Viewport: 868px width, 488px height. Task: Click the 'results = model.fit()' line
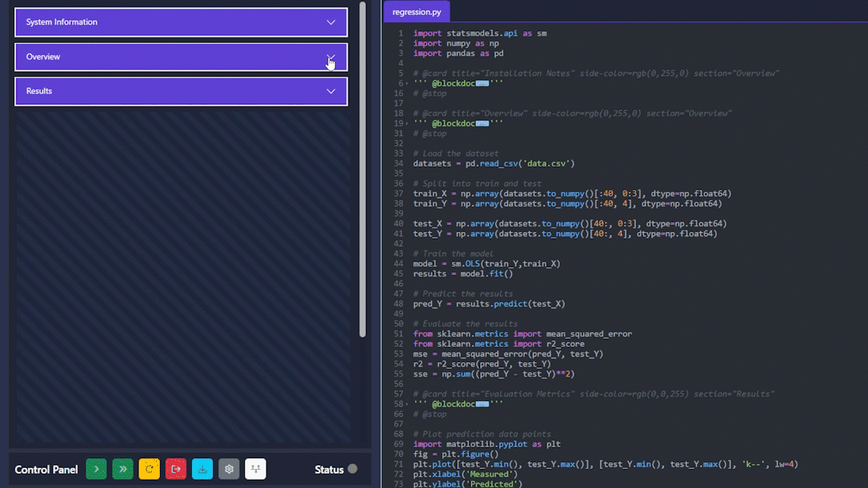tap(463, 274)
